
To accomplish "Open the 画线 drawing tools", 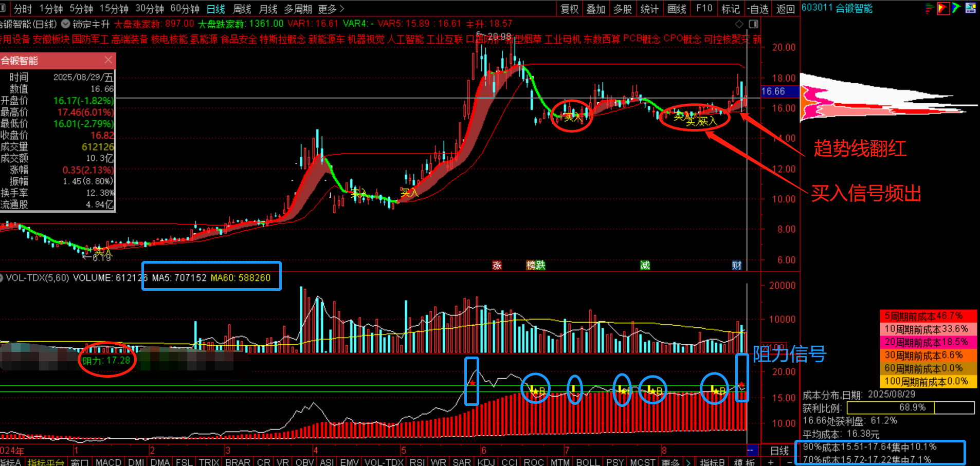I will pyautogui.click(x=677, y=9).
